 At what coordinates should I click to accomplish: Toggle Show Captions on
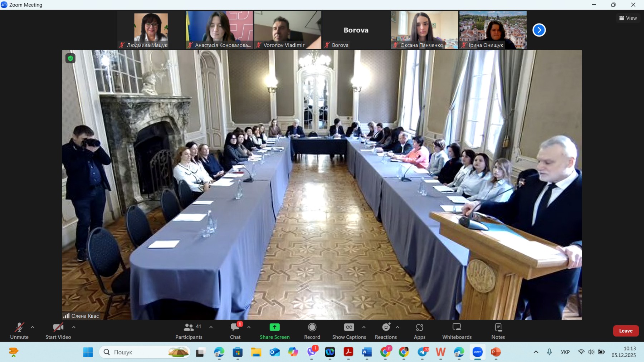pyautogui.click(x=349, y=331)
